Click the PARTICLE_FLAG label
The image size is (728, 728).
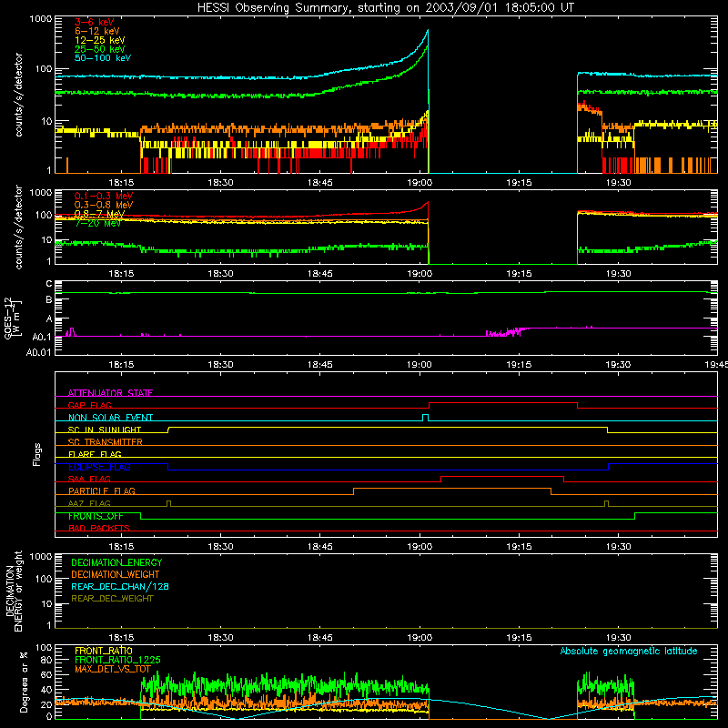[102, 490]
